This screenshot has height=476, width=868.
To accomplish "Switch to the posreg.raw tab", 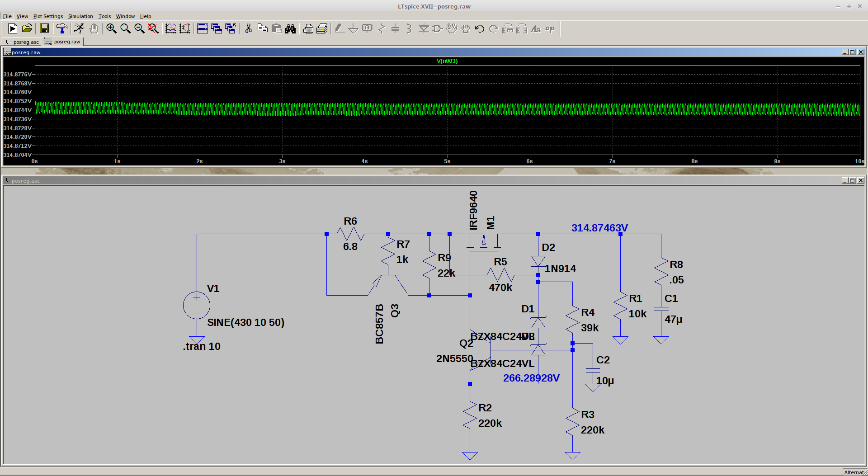I will click(62, 42).
